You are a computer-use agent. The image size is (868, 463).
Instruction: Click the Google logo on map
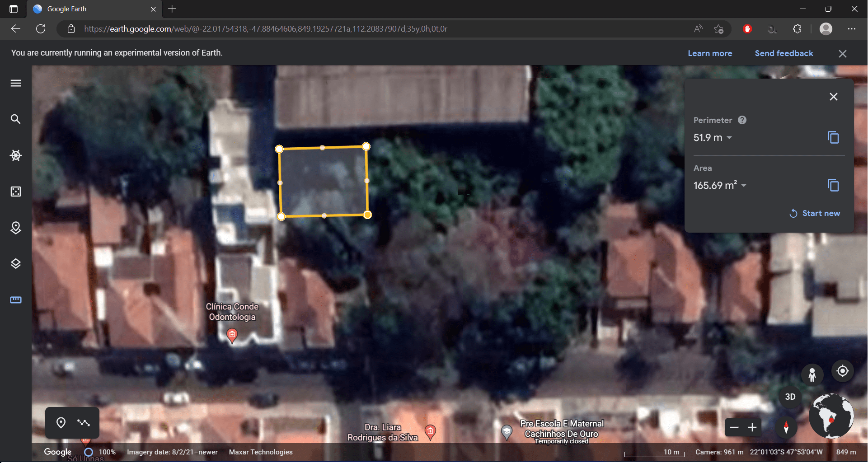click(57, 452)
